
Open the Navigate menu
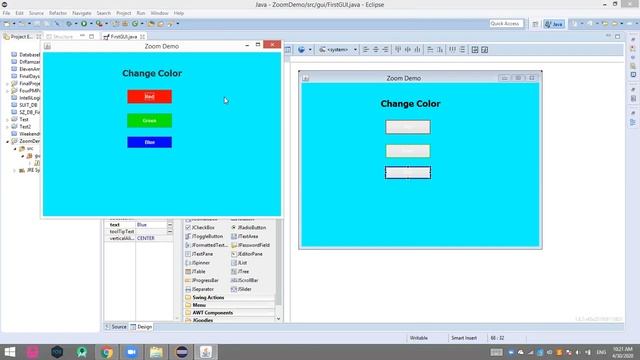[x=82, y=13]
